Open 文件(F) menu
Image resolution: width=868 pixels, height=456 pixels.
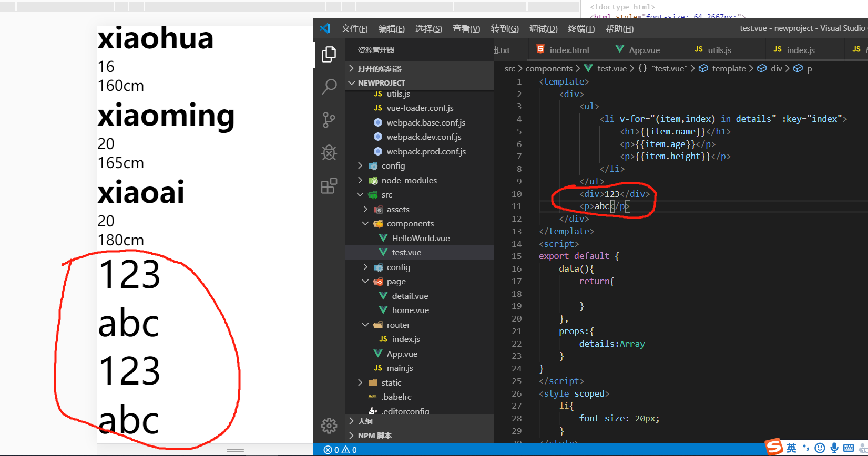tap(354, 28)
